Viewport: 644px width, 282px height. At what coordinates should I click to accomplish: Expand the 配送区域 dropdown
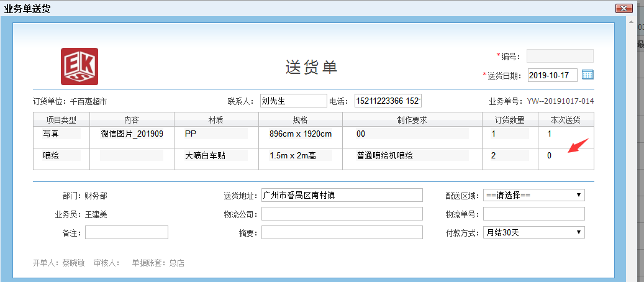(x=533, y=195)
